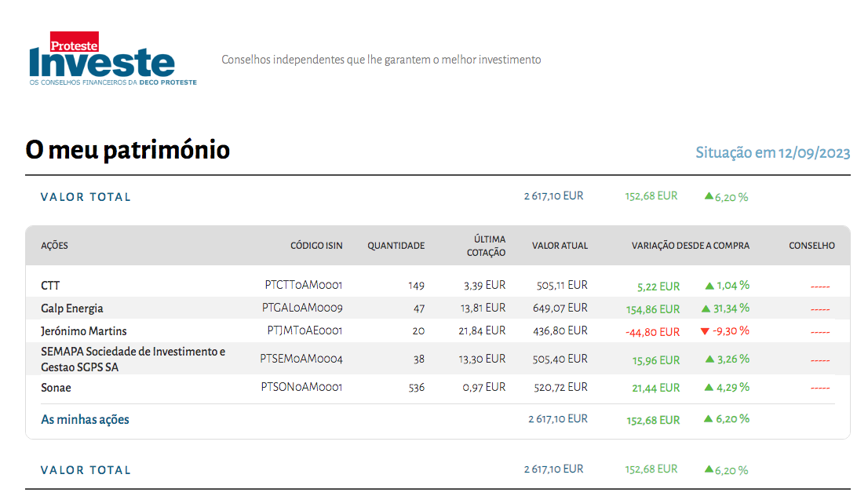Viewport: 868px width, 500px height.
Task: Open the CTT stock link
Action: [x=50, y=286]
